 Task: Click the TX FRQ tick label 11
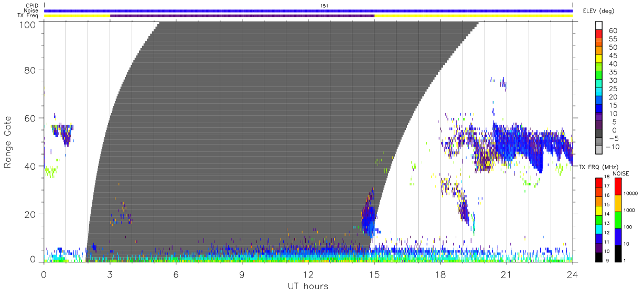tap(608, 241)
